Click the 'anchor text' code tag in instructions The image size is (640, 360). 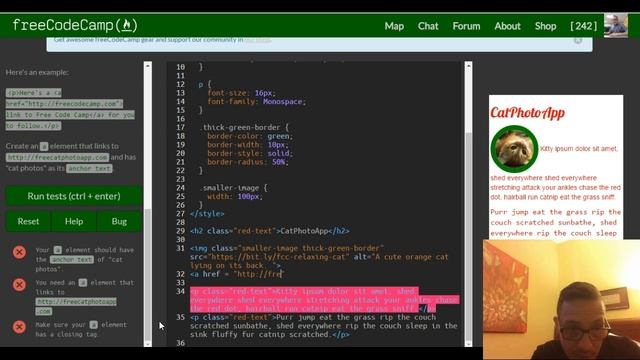89,168
